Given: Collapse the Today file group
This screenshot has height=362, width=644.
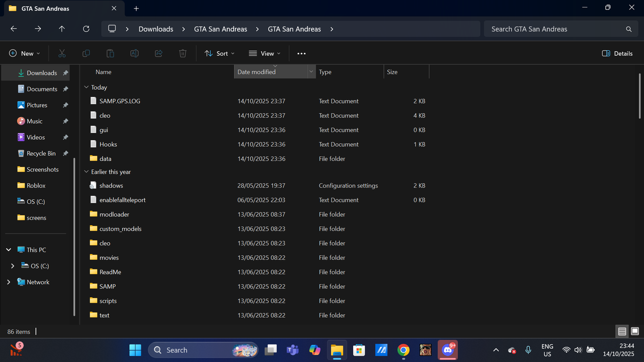Looking at the screenshot, I should pos(87,87).
